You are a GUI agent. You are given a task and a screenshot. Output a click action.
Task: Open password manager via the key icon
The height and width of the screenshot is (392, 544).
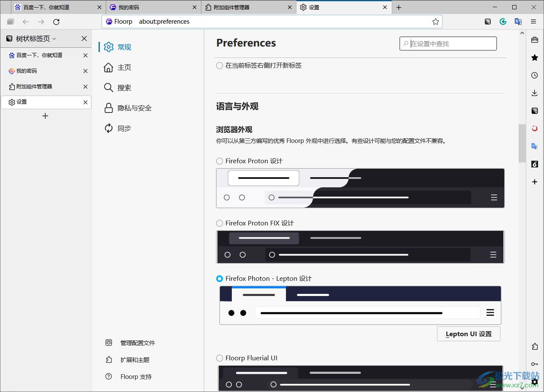click(x=534, y=364)
